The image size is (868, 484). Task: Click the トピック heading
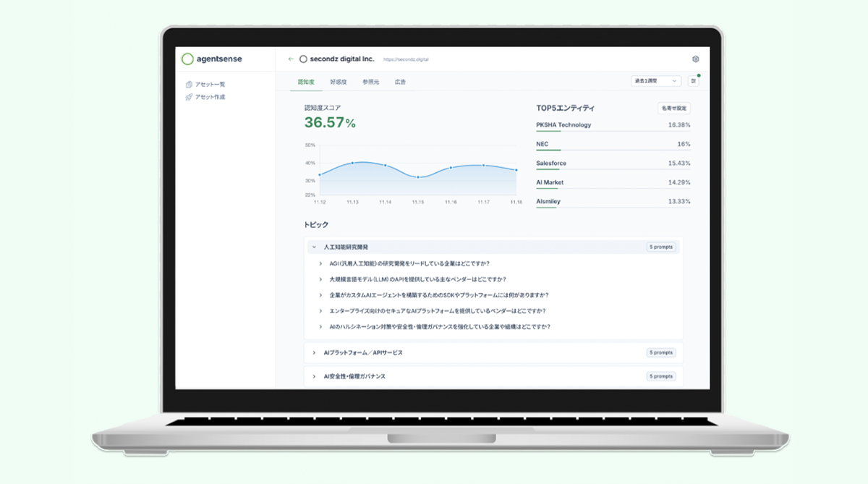point(316,225)
